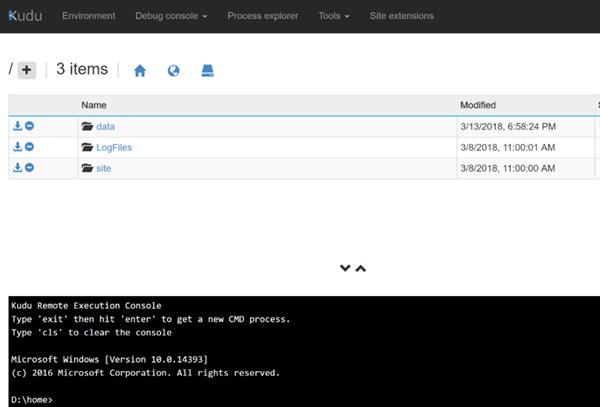
Task: Open the Debug console dropdown
Action: [170, 16]
